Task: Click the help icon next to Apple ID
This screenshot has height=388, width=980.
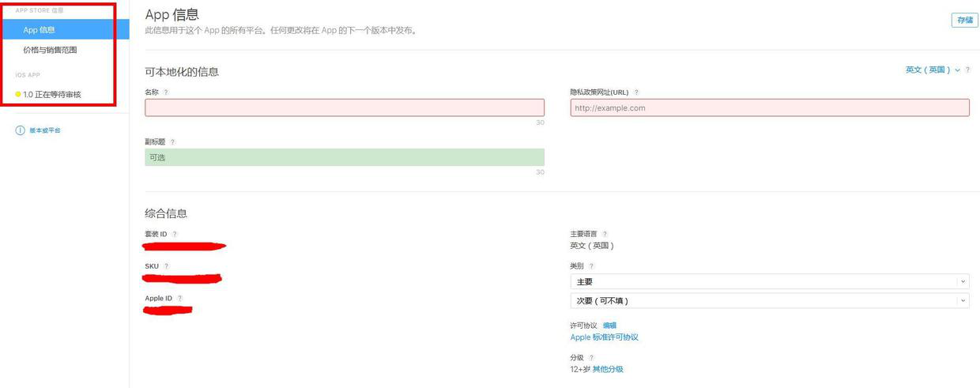Action: coord(179,299)
